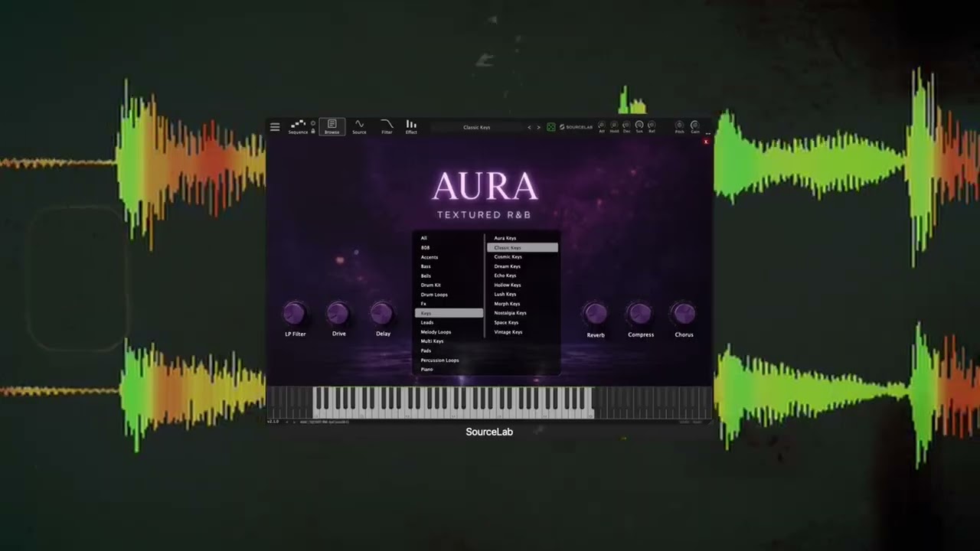Go to the next preset arrow

(538, 127)
